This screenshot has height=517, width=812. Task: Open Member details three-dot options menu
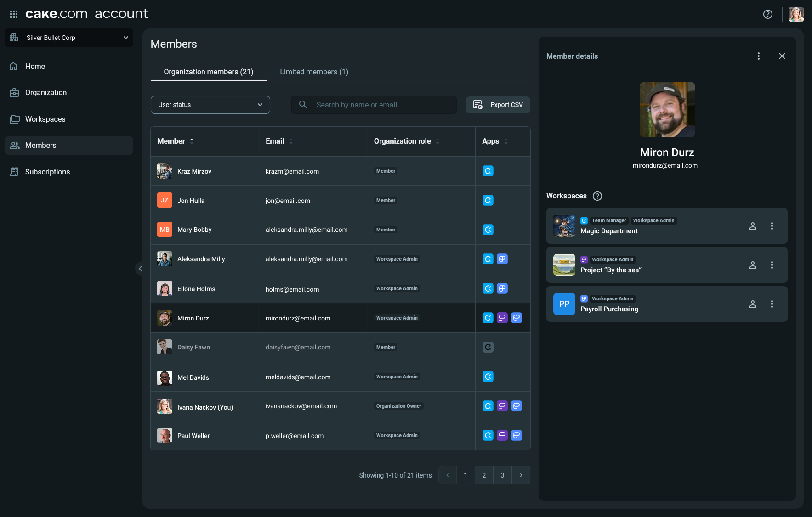click(x=758, y=56)
